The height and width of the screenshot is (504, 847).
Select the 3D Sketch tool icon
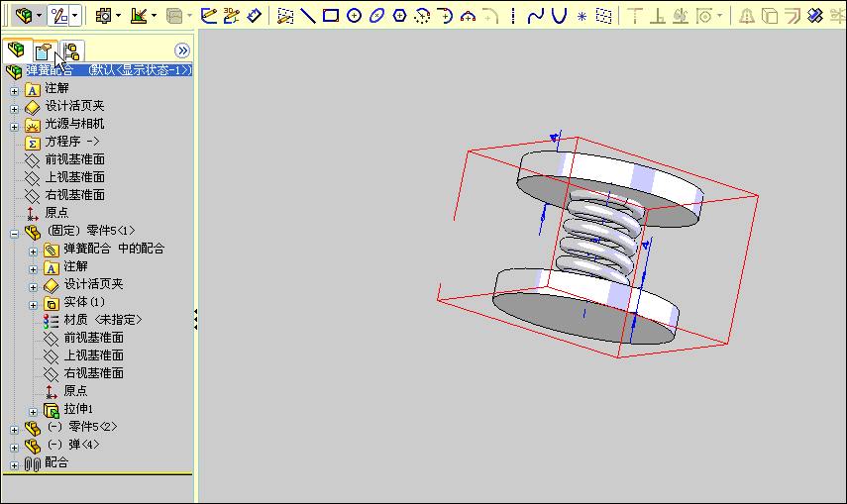tap(231, 15)
